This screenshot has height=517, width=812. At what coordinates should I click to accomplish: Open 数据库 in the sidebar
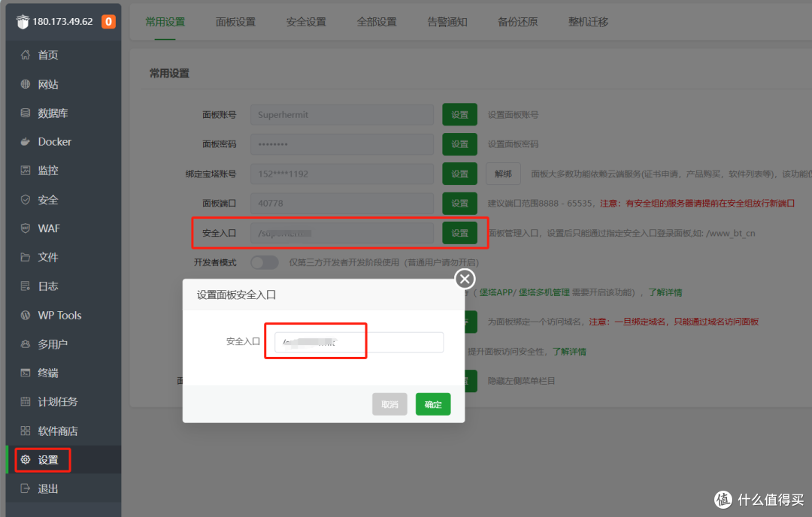click(x=63, y=113)
